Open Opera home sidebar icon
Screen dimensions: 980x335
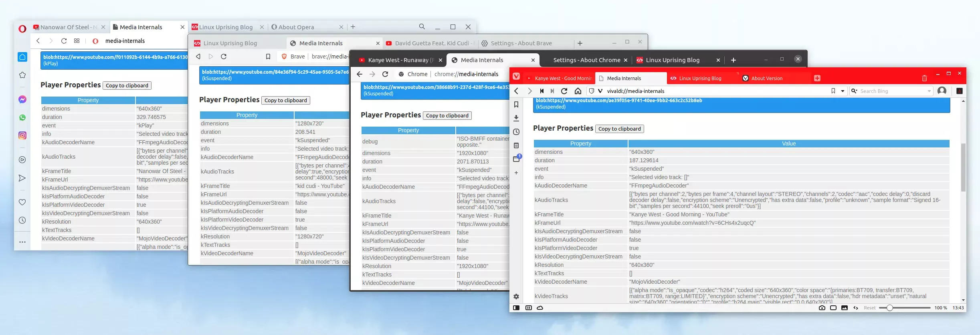pos(22,57)
